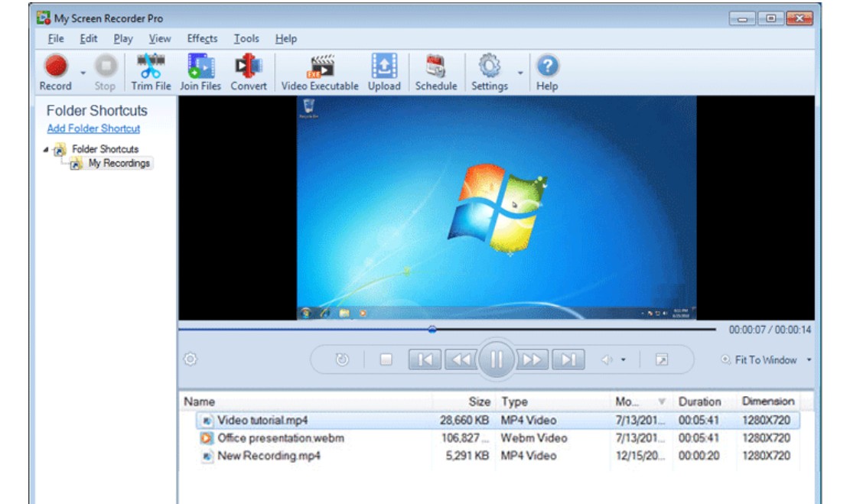Select the Video tutorial.mp4 file name
This screenshot has height=504, width=850.
tap(262, 420)
